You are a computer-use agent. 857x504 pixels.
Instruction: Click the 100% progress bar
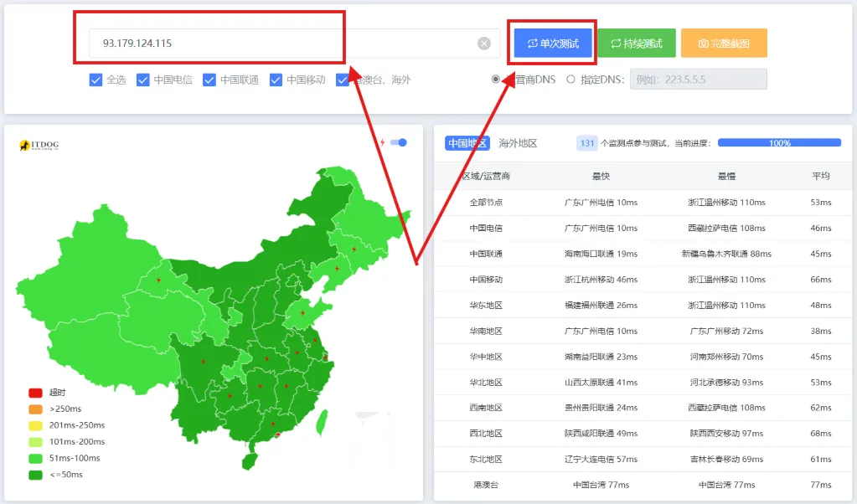(779, 143)
